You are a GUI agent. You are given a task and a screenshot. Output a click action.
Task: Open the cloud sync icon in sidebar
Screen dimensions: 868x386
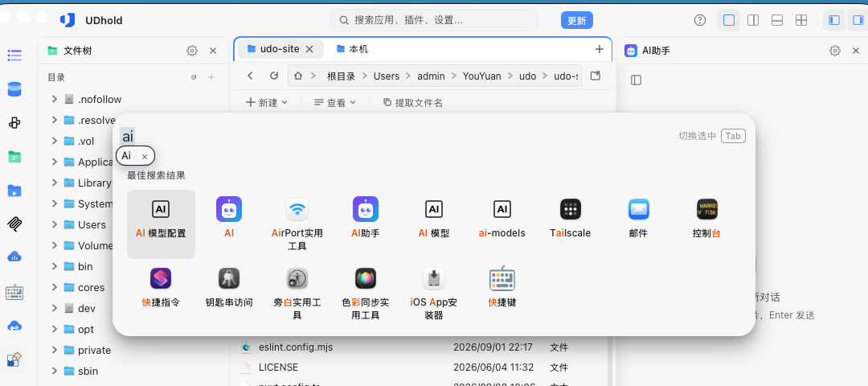[x=14, y=326]
